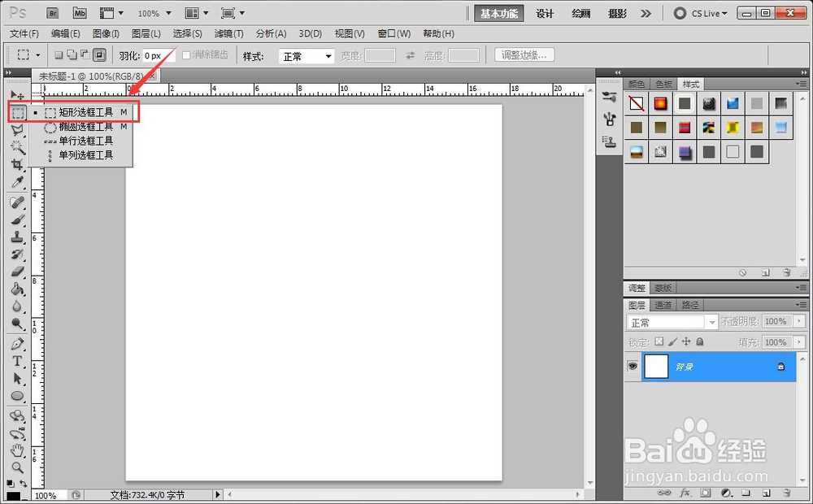Clear style using the circle-slash icon
The image size is (813, 504).
point(742,272)
